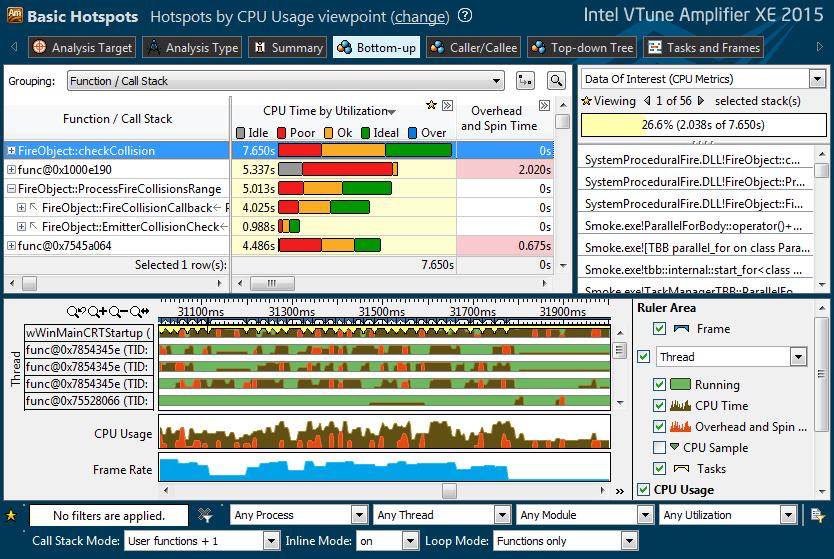This screenshot has width=834, height=559.
Task: Click the filter toolbar star icon
Action: [11, 515]
